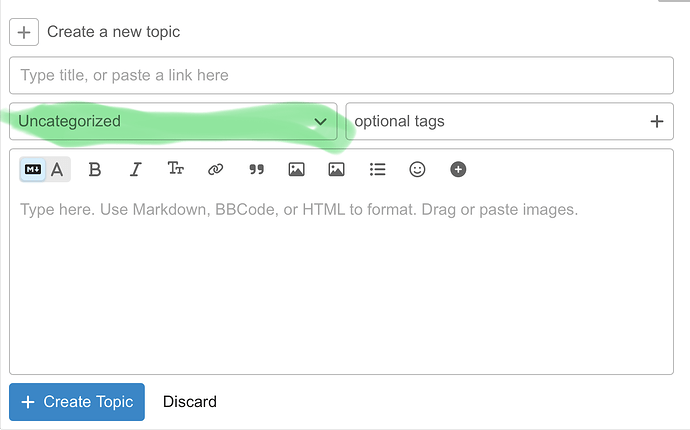Screen dimensions: 690x430
Task: Click the plus icon beside Create a new topic
Action: pyautogui.click(x=24, y=32)
